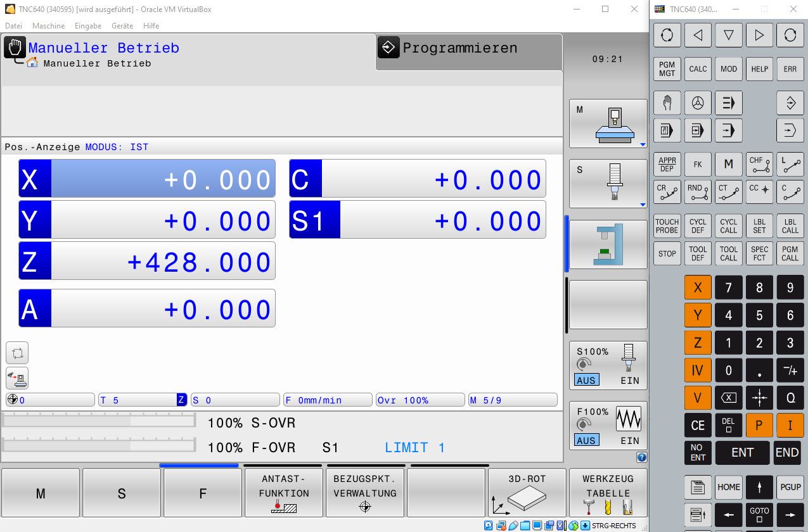Click the F soft key

coord(203,493)
